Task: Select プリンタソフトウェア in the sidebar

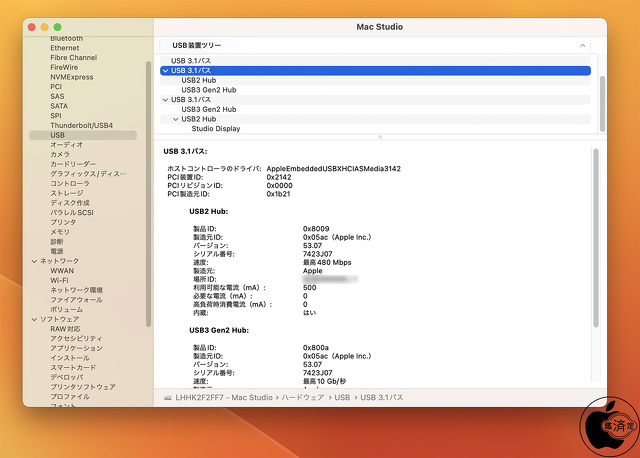Action: [83, 387]
